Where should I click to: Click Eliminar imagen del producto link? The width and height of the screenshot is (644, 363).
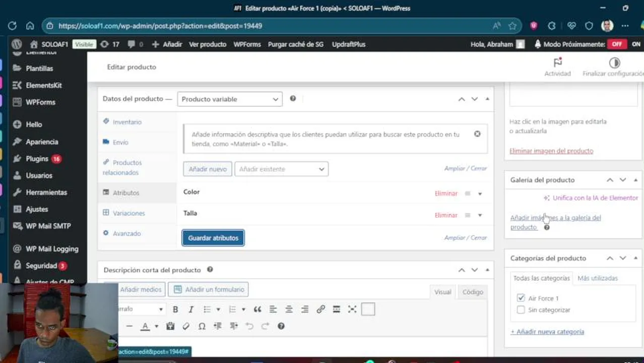coord(551,151)
